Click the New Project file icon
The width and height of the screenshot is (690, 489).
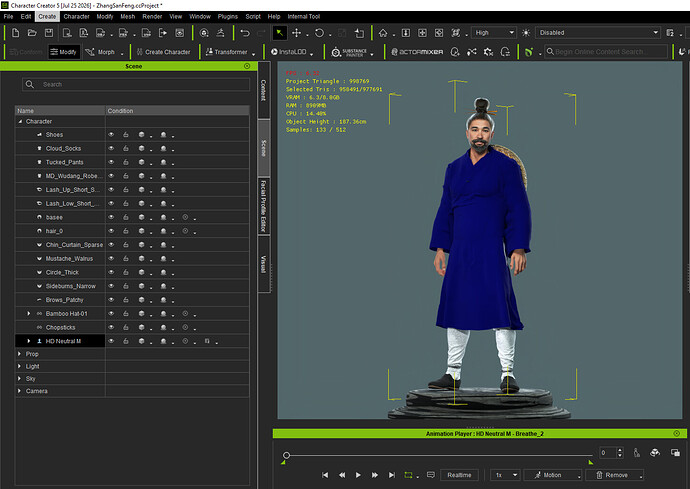click(x=15, y=33)
